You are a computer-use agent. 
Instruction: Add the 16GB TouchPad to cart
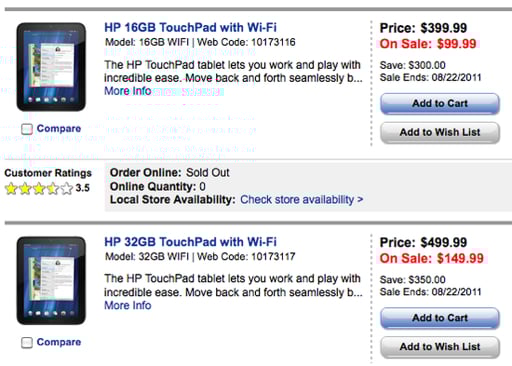pos(440,104)
